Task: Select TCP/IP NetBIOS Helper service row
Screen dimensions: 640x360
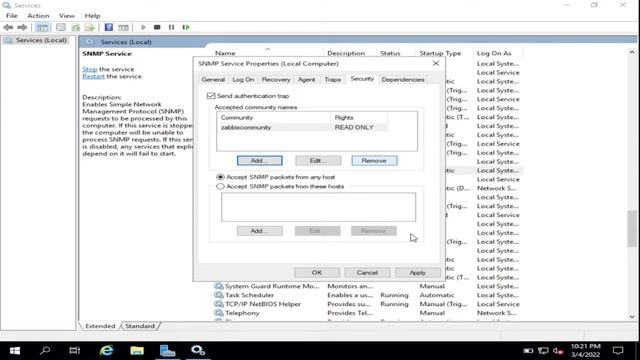Action: [x=367, y=304]
